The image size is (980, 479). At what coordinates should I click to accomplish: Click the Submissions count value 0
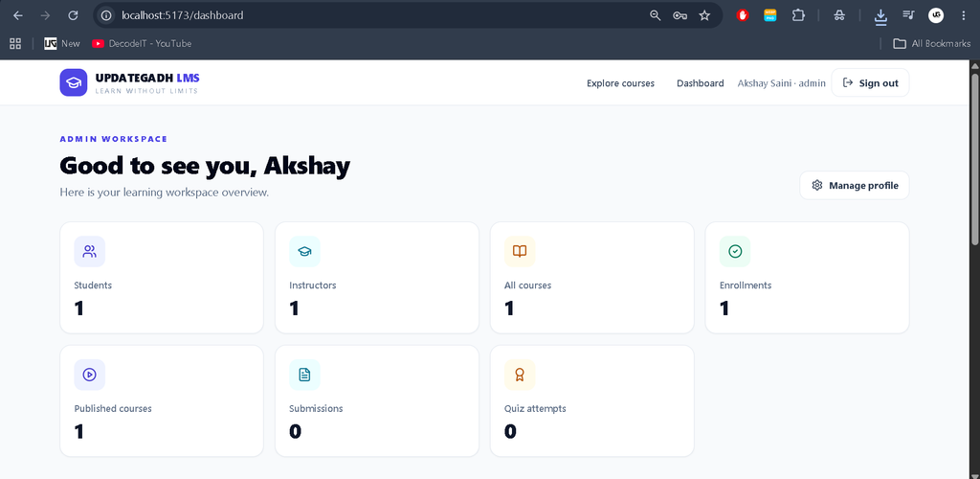tap(296, 431)
